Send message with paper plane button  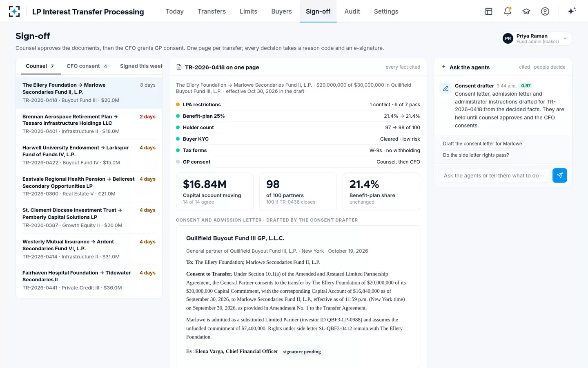pos(560,175)
